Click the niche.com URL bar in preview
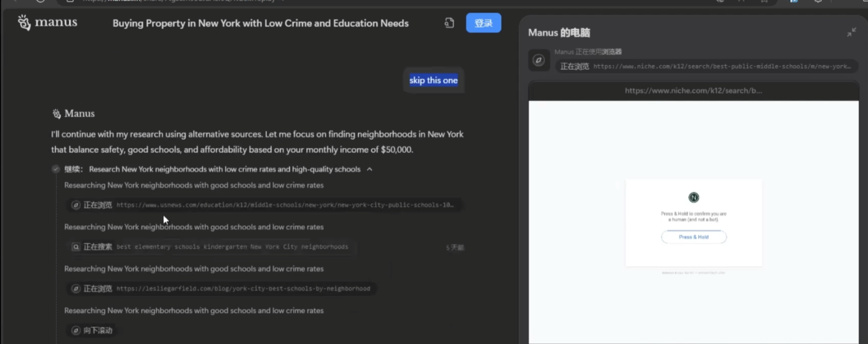This screenshot has width=868, height=344. tap(693, 91)
